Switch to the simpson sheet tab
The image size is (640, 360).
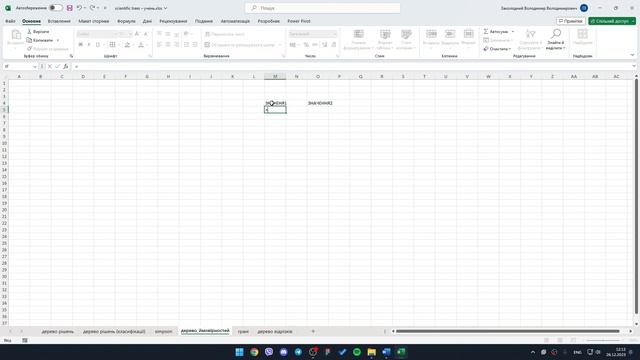click(x=163, y=331)
